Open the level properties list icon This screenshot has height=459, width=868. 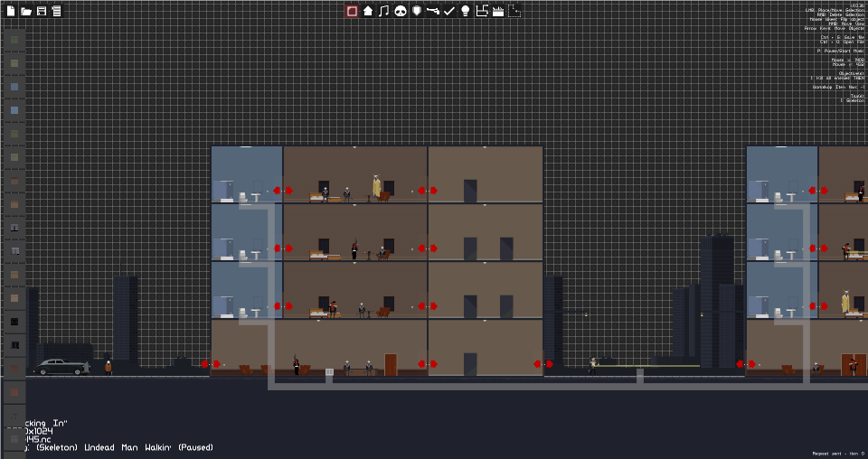coord(56,11)
